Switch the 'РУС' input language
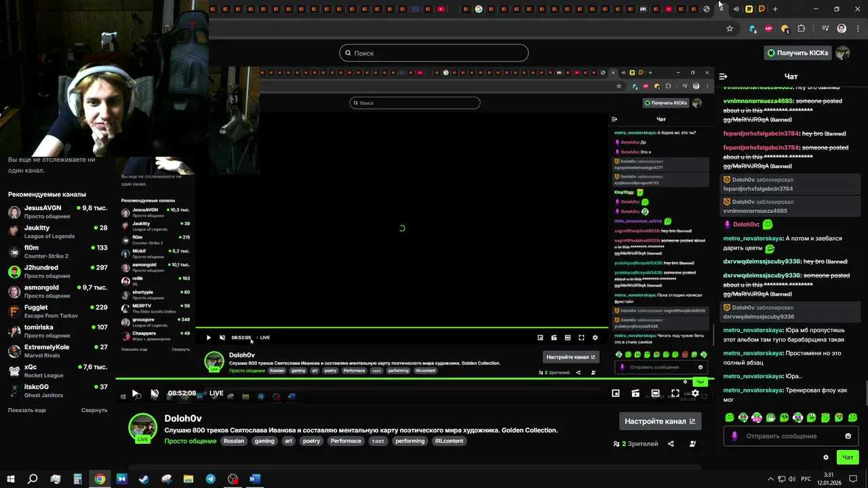868x488 pixels. click(806, 479)
